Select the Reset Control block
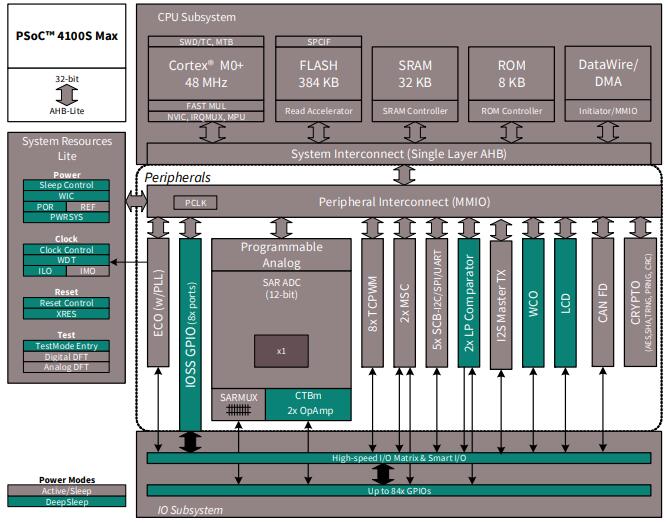668x524 pixels. (66, 303)
